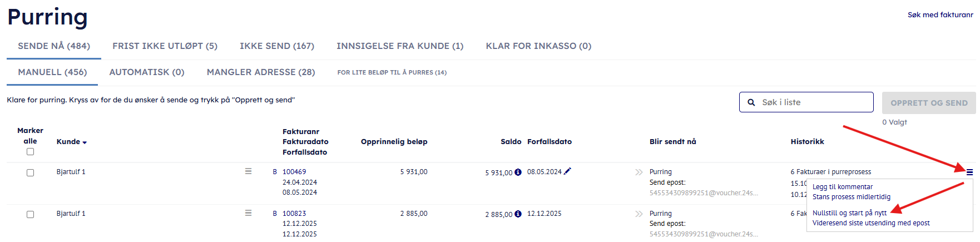Image resolution: width=980 pixels, height=242 pixels.
Task: Sort by the Kunde column arrow
Action: (x=85, y=142)
